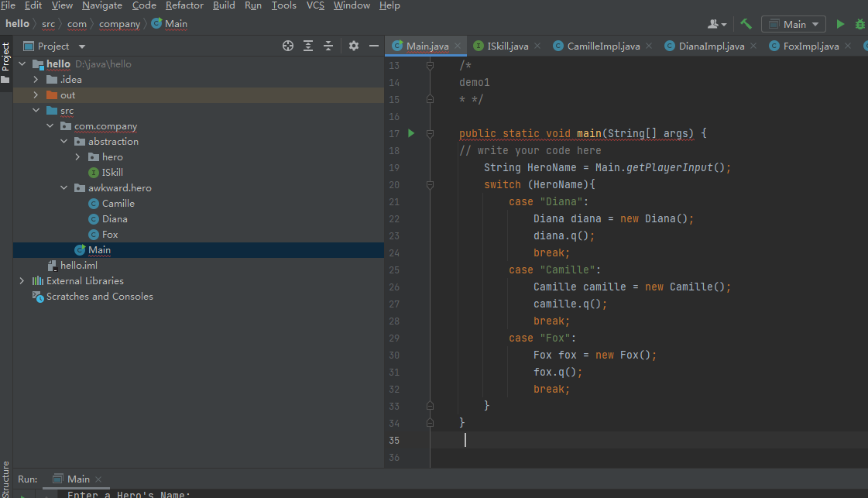Toggle the Structure side tool tab

tap(5, 479)
